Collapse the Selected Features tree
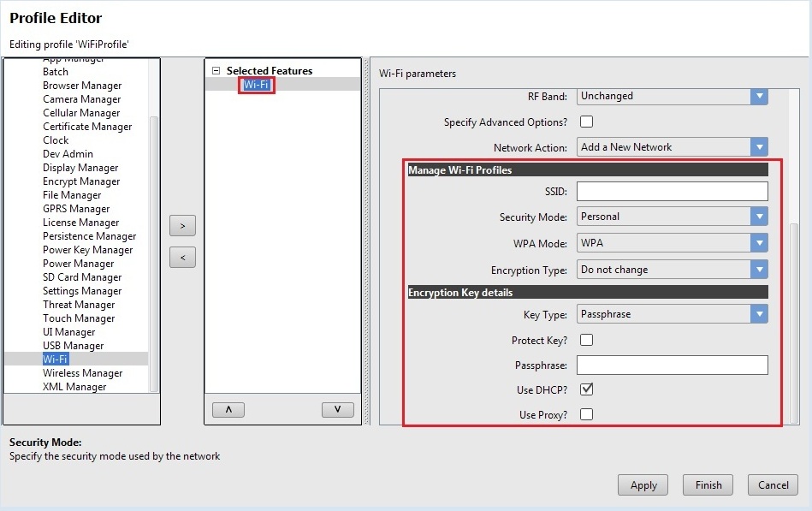 pos(216,71)
